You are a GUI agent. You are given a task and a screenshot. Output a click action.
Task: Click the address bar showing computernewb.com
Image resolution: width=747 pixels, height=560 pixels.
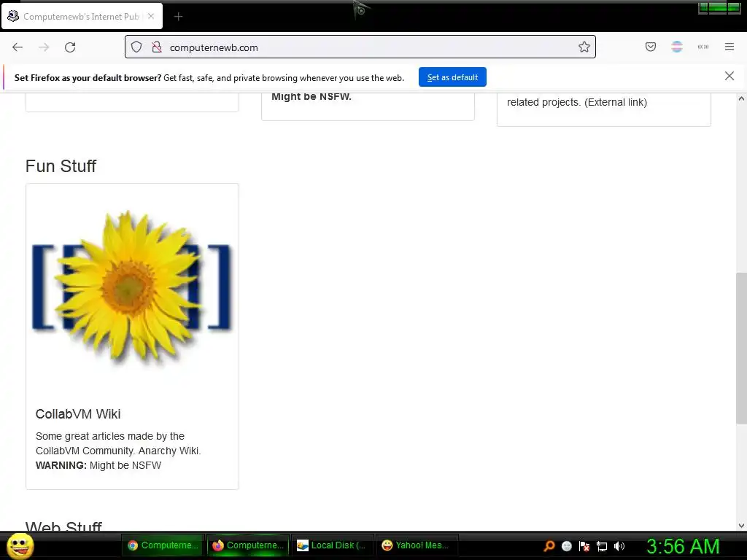point(360,47)
